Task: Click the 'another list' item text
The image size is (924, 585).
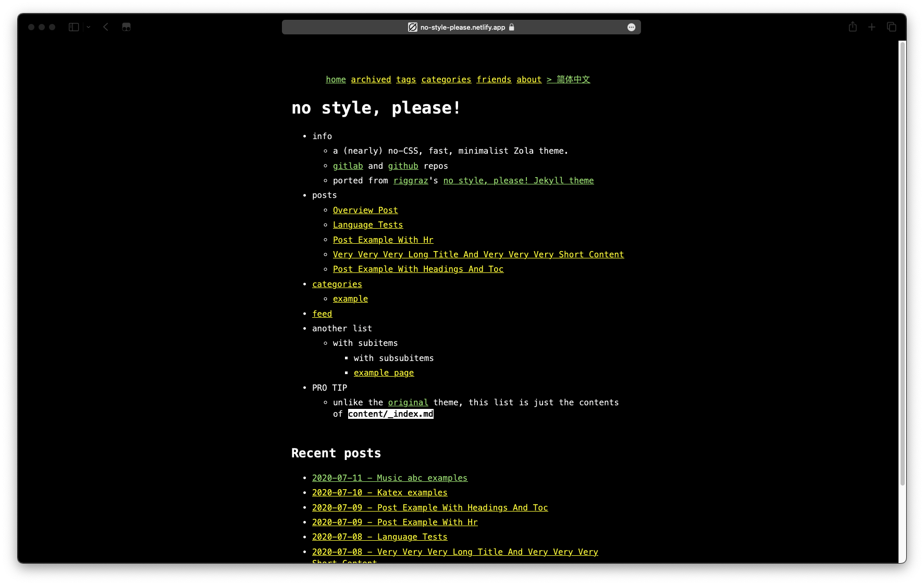Action: point(342,328)
